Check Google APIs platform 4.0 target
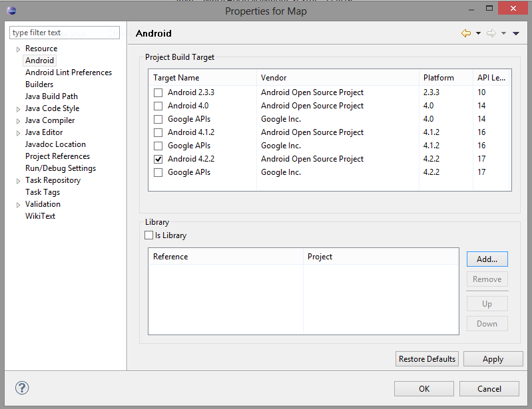The image size is (532, 409). click(158, 119)
